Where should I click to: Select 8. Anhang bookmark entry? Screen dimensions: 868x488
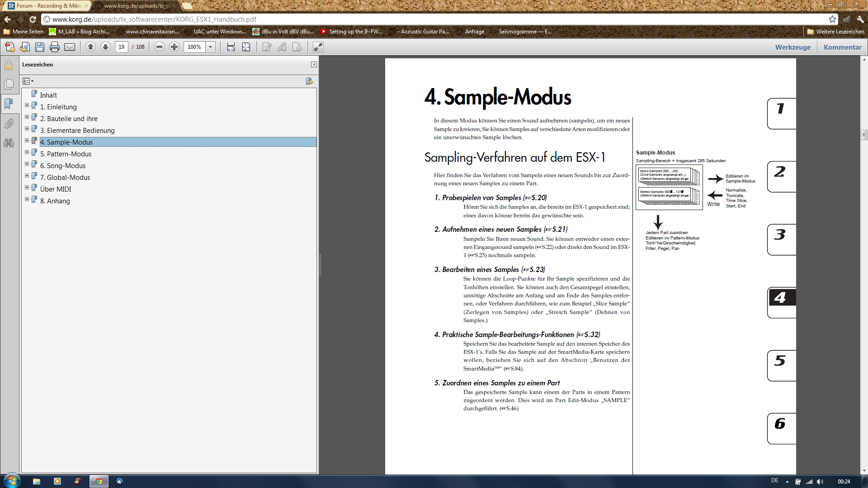tap(55, 201)
